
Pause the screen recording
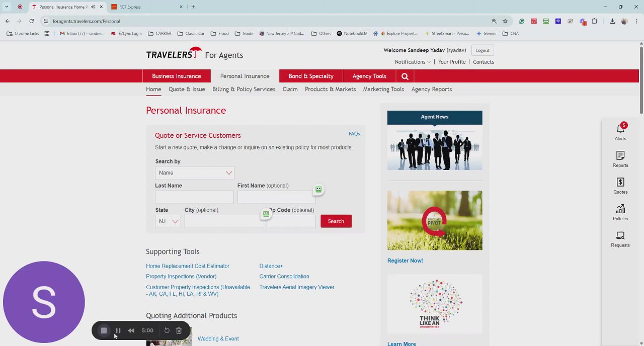[118, 330]
